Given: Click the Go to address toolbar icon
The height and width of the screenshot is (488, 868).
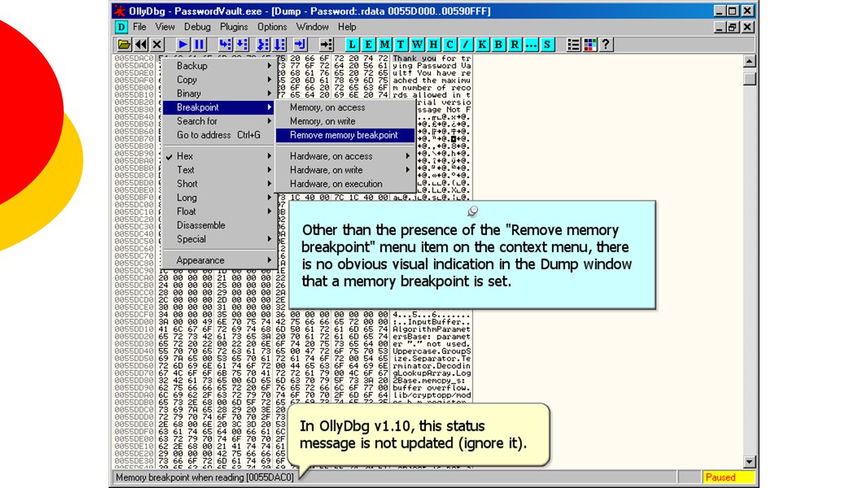Looking at the screenshot, I should [x=326, y=45].
